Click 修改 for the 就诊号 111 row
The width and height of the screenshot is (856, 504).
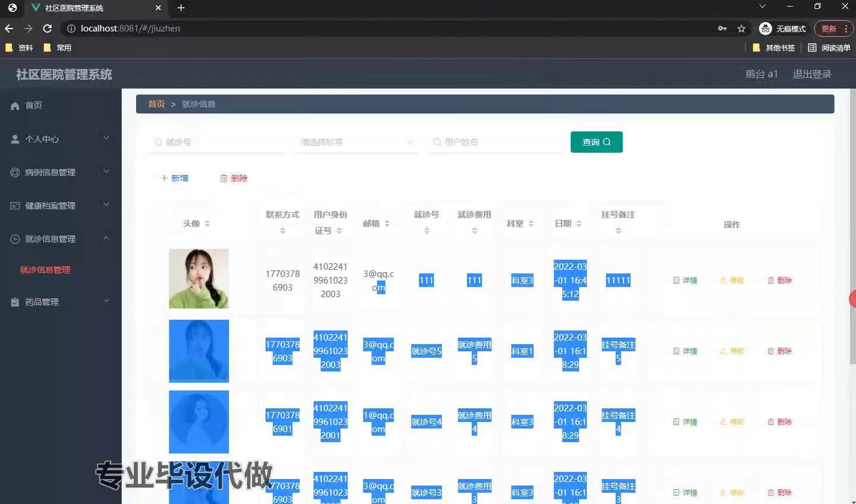(x=732, y=281)
